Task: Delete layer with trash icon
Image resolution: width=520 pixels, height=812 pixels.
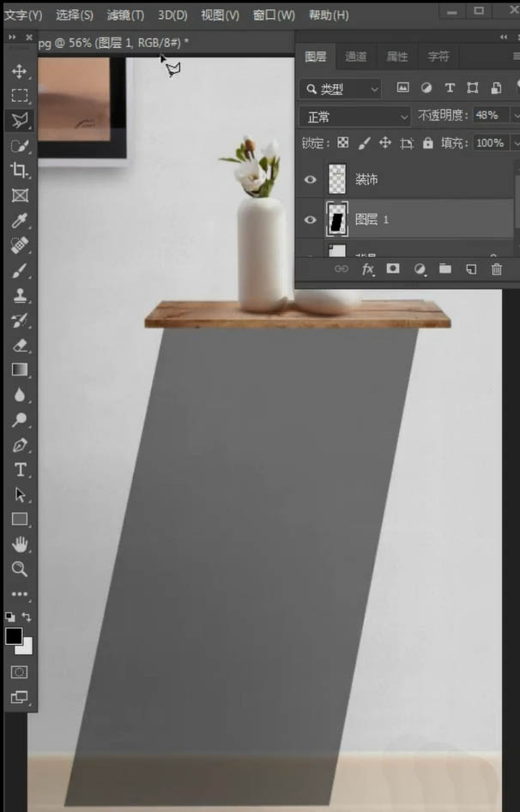Action: (x=497, y=268)
